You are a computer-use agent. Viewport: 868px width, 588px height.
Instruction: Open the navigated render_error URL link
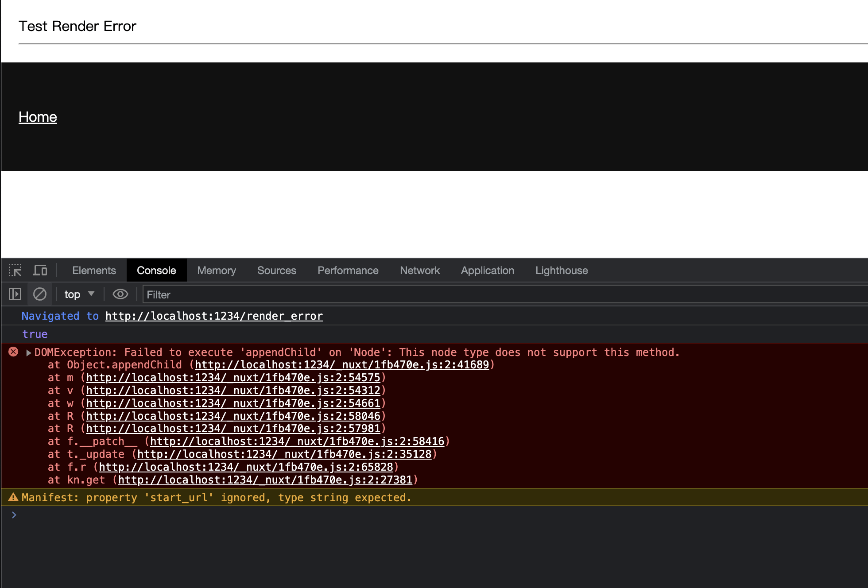(x=214, y=316)
